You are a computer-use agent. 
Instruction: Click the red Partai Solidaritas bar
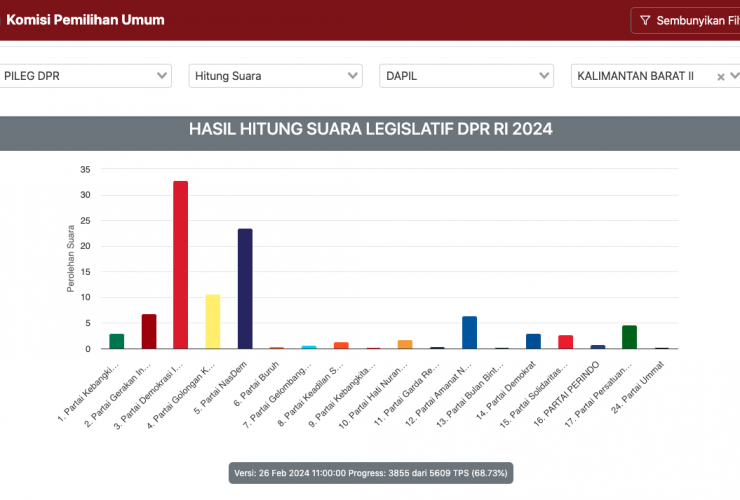pos(565,342)
